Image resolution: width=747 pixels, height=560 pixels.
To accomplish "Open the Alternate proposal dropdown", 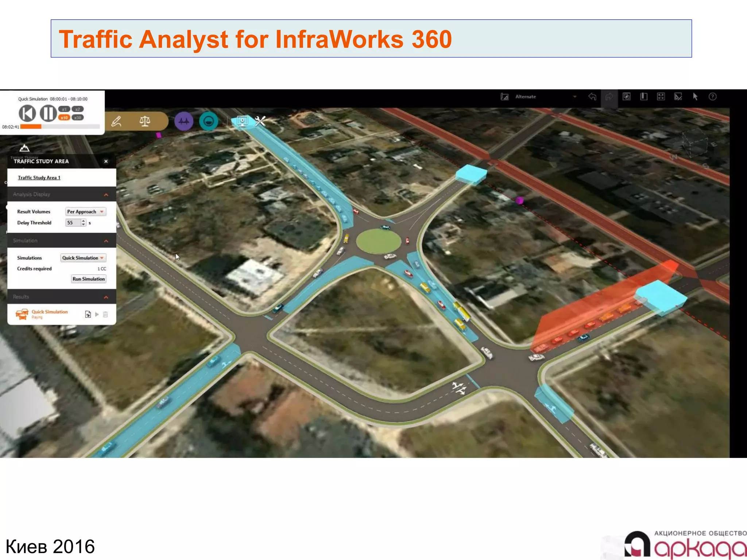I will (x=575, y=97).
